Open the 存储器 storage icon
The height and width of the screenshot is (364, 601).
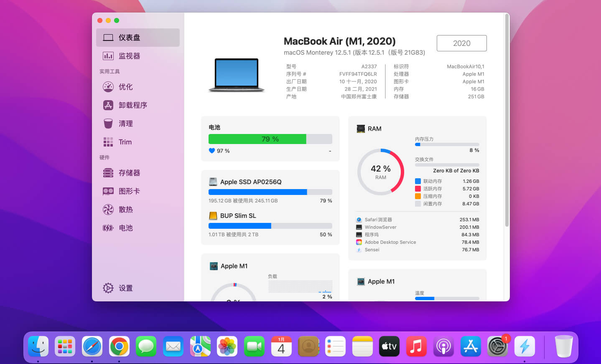click(x=108, y=173)
